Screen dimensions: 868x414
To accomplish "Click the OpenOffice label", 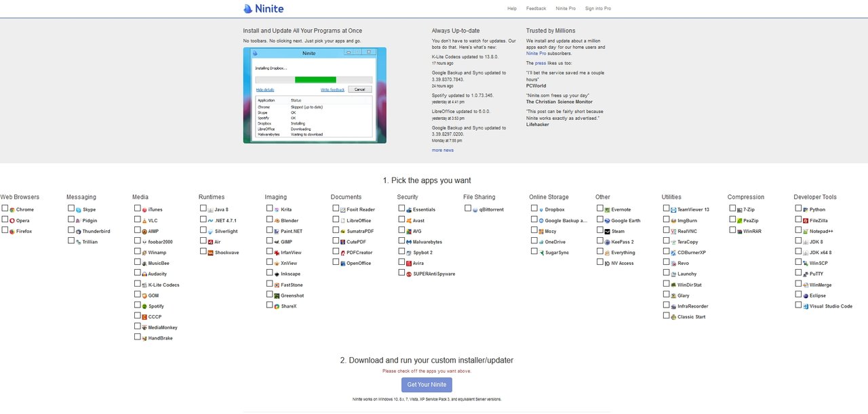I will [x=359, y=264].
